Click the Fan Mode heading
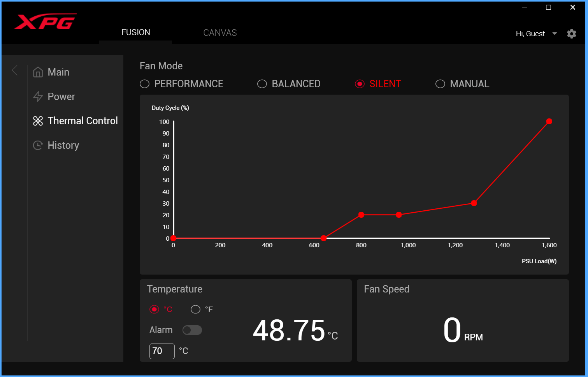The image size is (588, 377). click(161, 66)
